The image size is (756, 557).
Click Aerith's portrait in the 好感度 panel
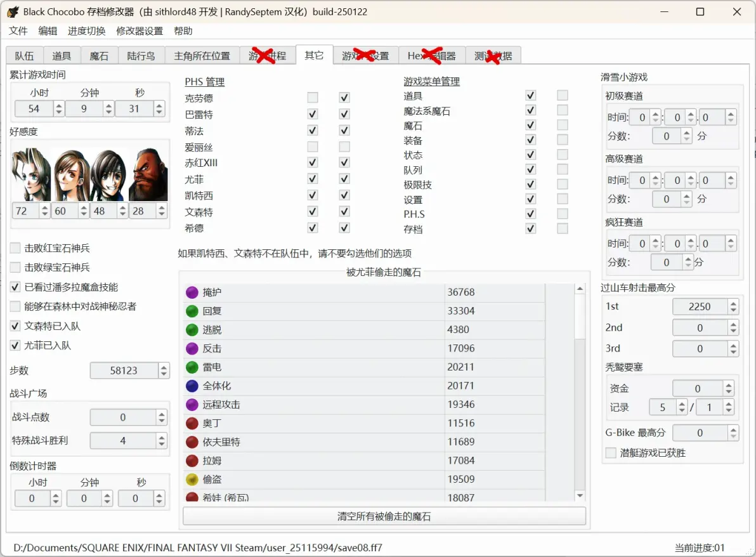tap(31, 174)
